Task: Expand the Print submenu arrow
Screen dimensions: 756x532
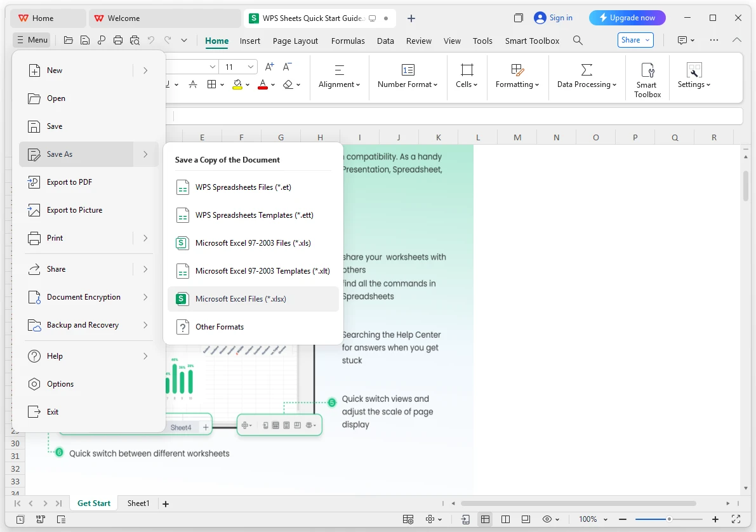Action: coord(145,238)
